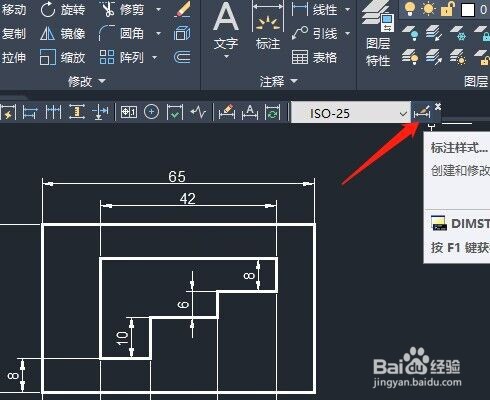The image size is (490, 400).
Task: Select the 10 dimension text
Action: [122, 338]
